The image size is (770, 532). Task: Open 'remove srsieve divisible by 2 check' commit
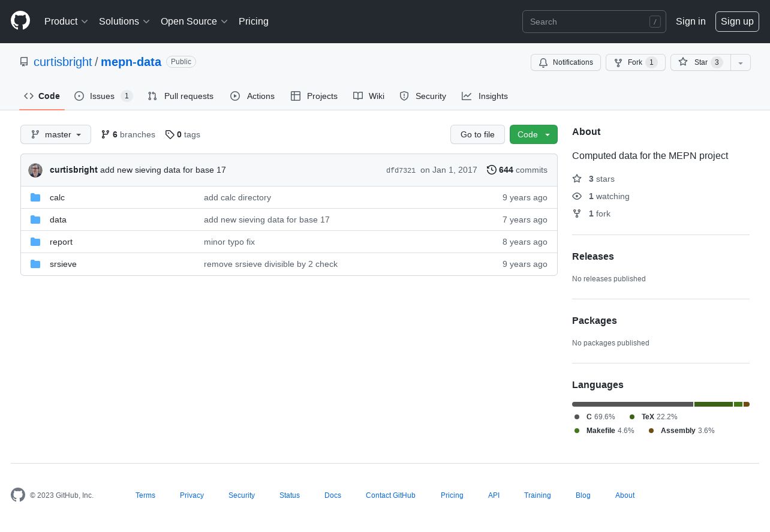(x=270, y=264)
